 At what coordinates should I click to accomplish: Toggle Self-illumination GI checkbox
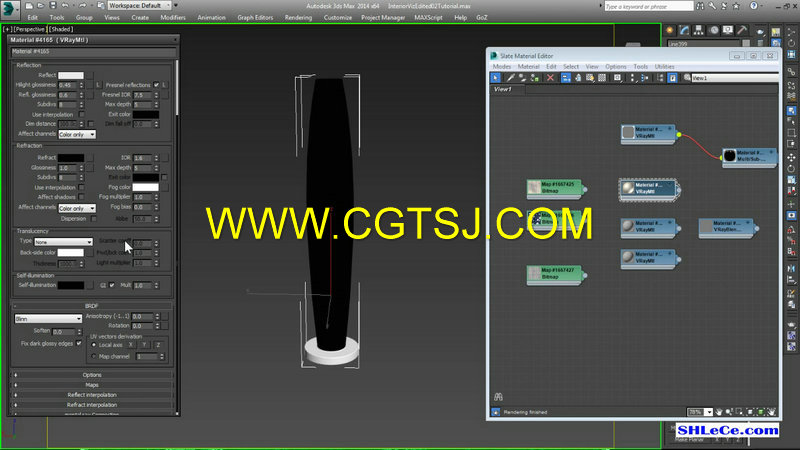(112, 285)
